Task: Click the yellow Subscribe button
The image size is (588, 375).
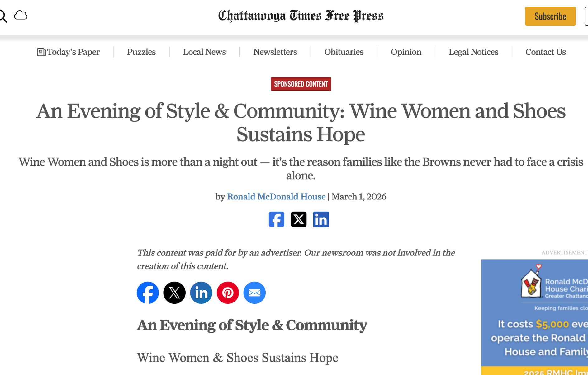Action: (x=550, y=16)
